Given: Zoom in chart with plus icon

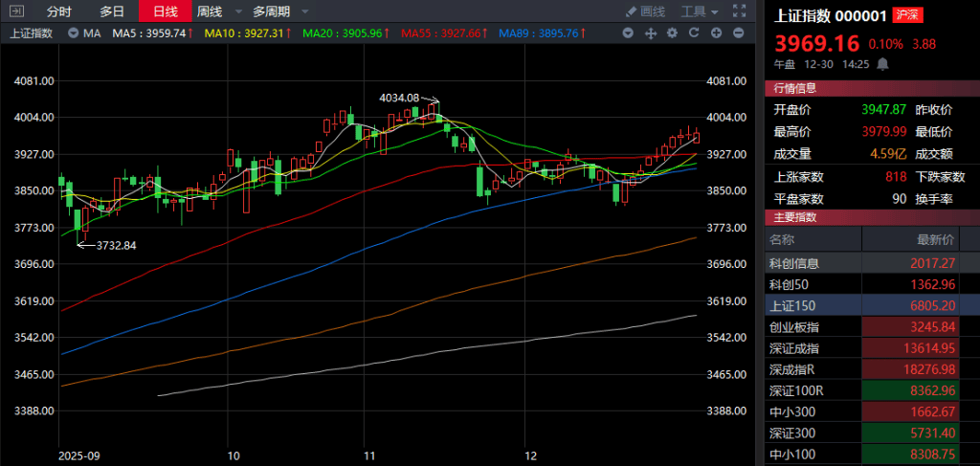Looking at the screenshot, I should pos(716,33).
